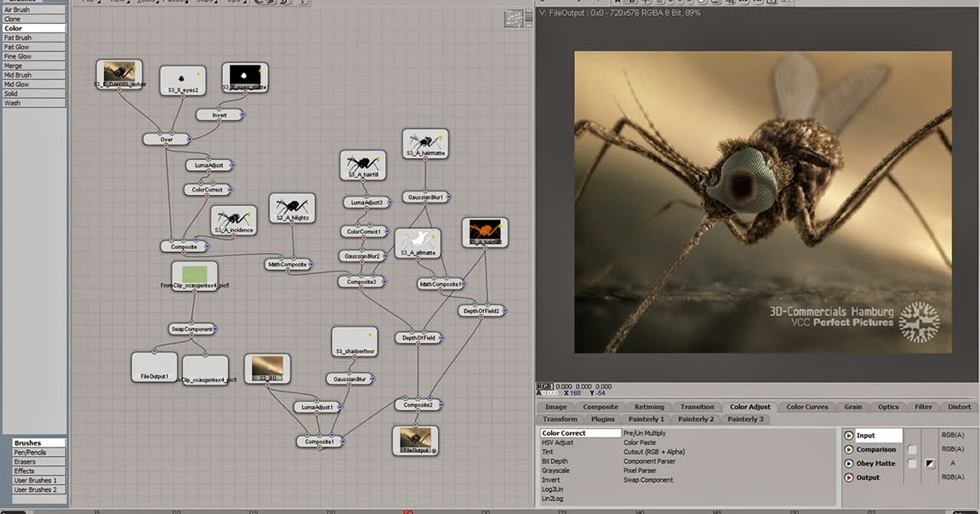Open the Retiming tab
Viewport: 980px width, 514px height.
click(x=649, y=407)
